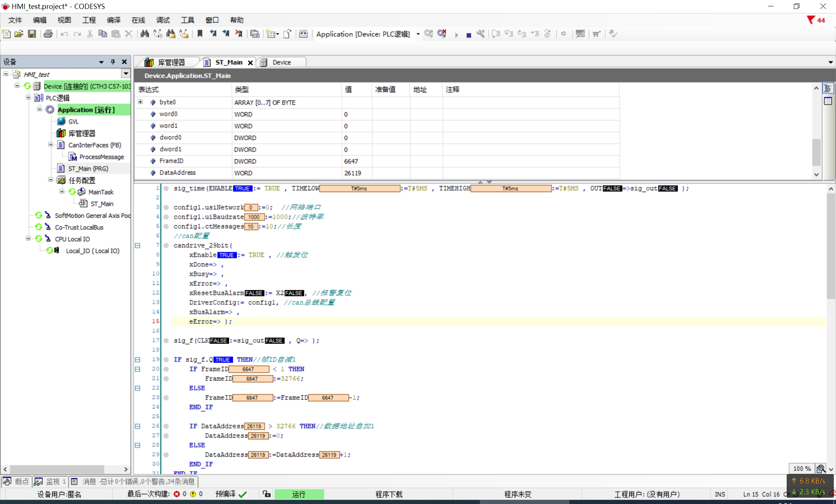
Task: Click the Toggle Bookmark icon in toolbar
Action: (x=200, y=34)
